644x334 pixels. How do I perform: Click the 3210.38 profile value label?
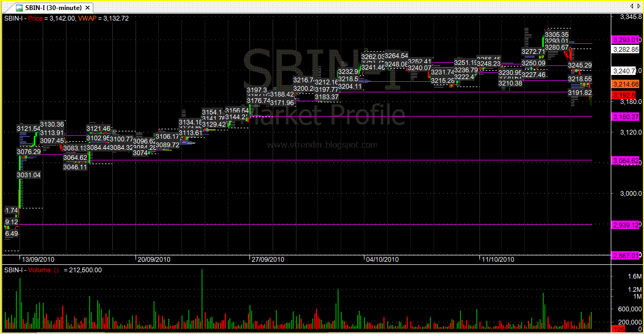click(x=510, y=83)
